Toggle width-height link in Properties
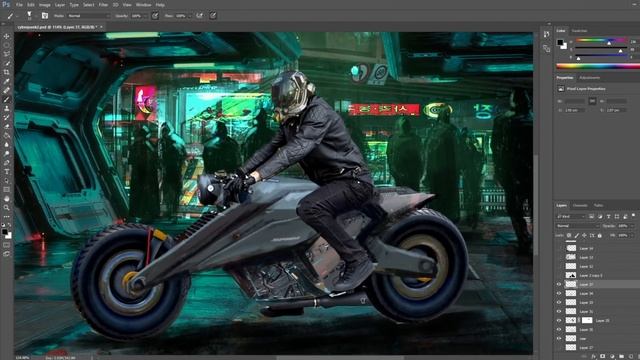640x360 pixels. [592, 101]
